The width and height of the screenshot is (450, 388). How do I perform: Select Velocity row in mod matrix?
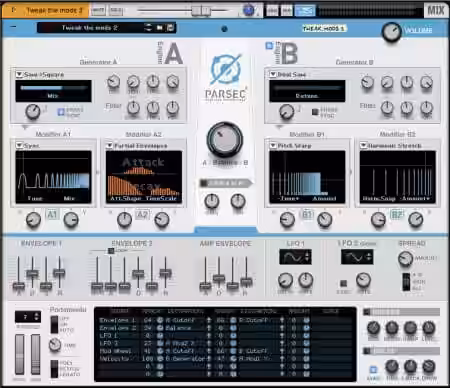click(225, 359)
